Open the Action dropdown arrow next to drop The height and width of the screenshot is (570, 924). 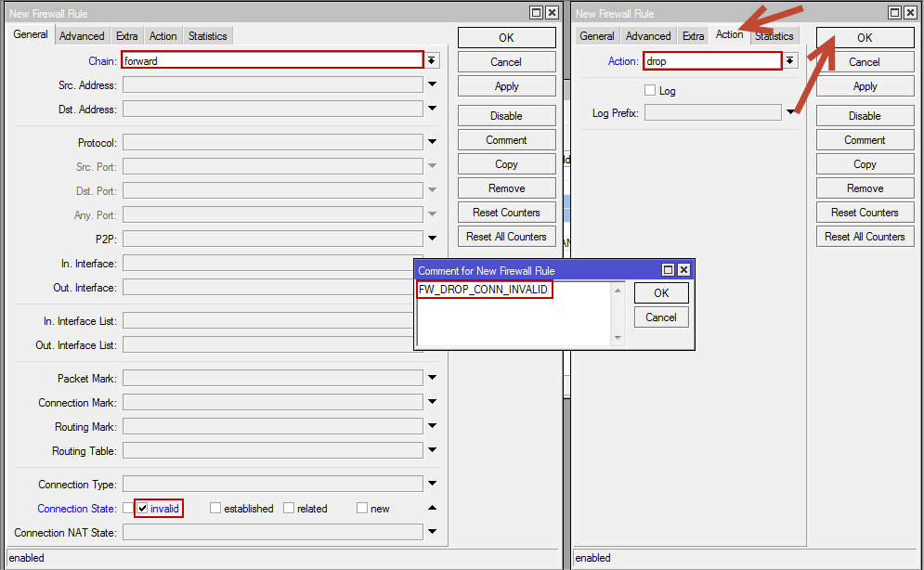(789, 60)
